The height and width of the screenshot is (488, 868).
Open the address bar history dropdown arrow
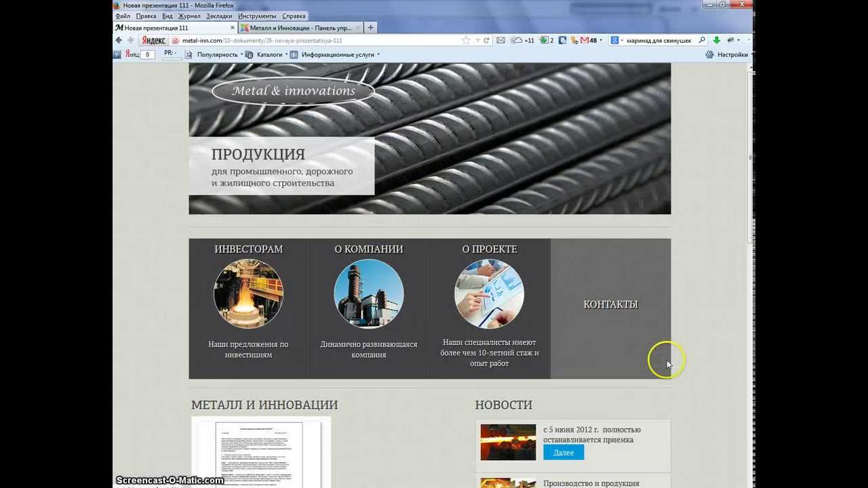(477, 41)
